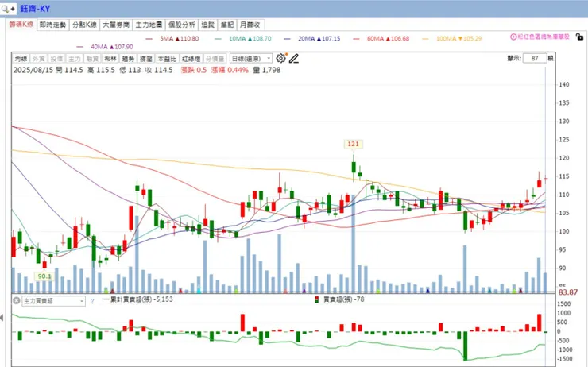The image size is (588, 367).
Task: Select the pencil drawing tool icon
Action: 294,59
